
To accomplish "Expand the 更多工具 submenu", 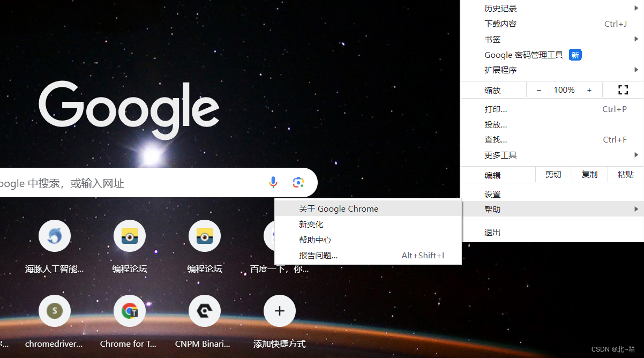I will click(x=552, y=155).
